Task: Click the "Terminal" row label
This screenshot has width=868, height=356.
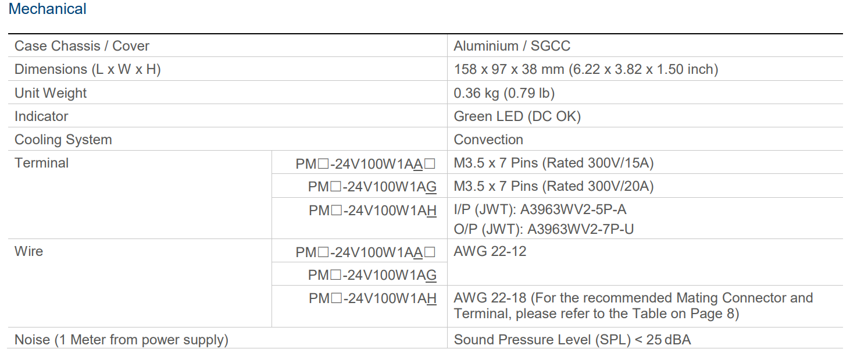Action: pyautogui.click(x=41, y=163)
